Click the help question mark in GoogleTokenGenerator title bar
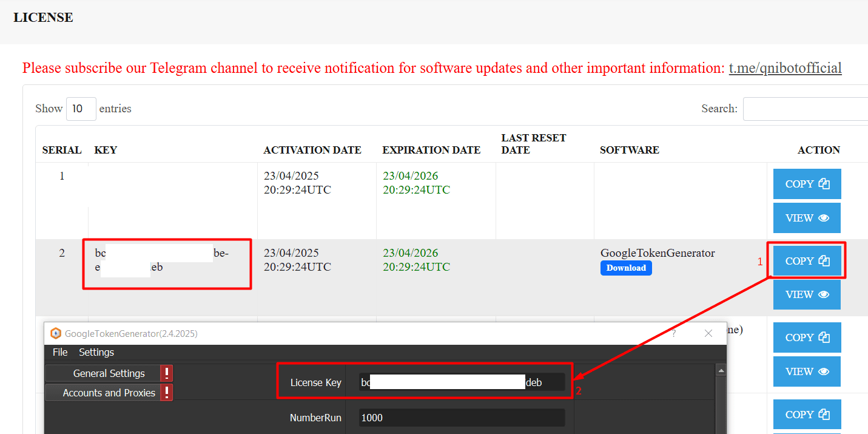 tap(674, 333)
